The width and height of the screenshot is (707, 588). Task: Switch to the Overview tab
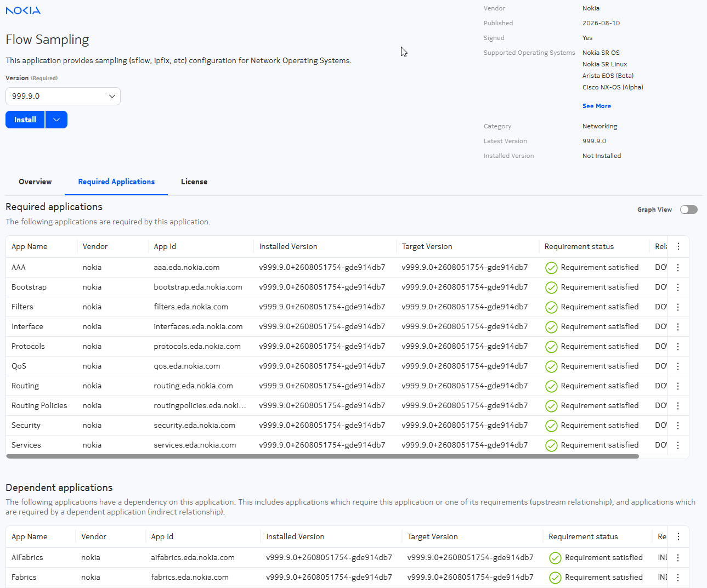point(35,182)
